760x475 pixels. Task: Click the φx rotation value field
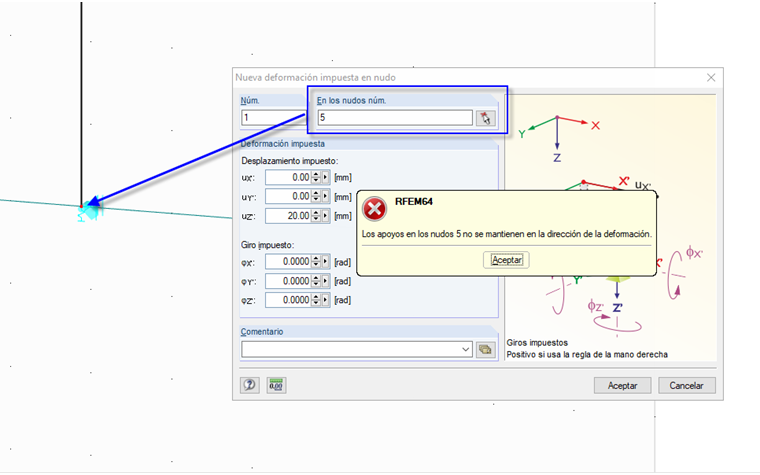[288, 262]
